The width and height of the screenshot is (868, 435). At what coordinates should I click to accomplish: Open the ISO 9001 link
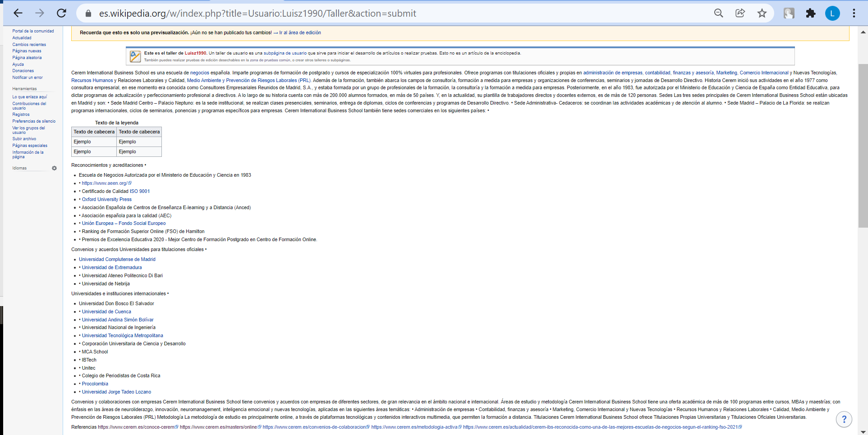(140, 191)
